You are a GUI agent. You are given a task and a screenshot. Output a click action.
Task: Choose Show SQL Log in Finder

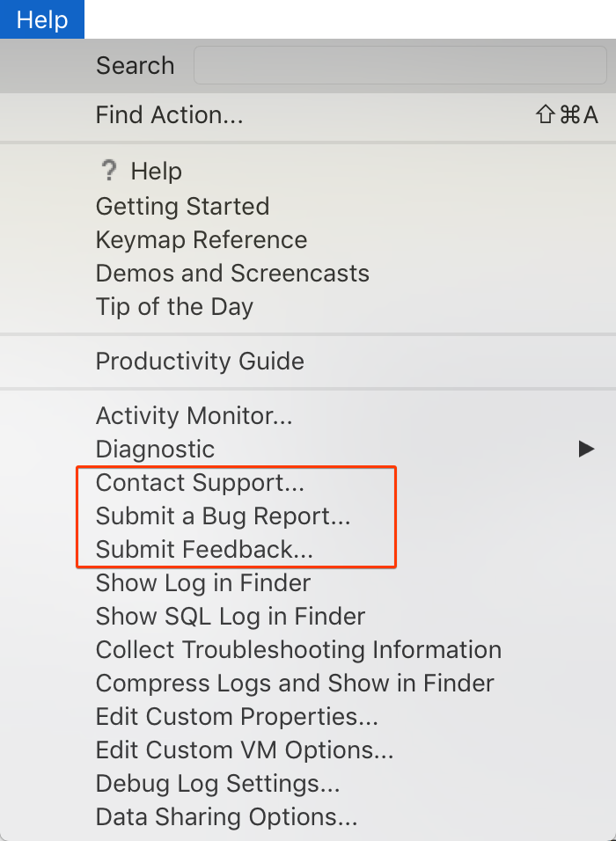pos(308,616)
